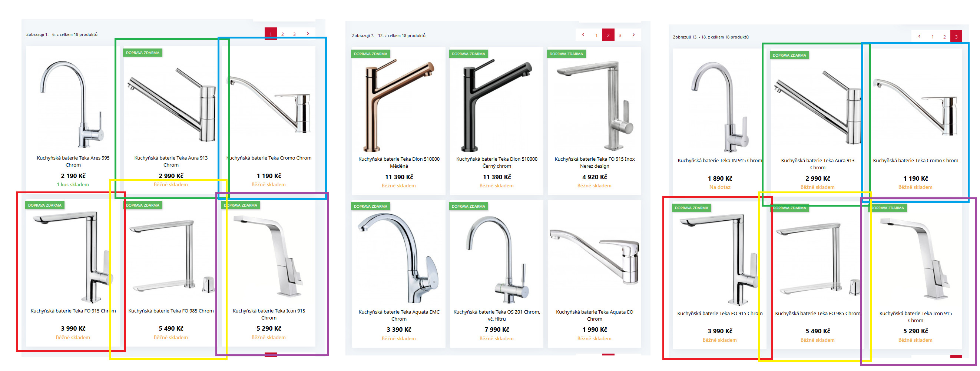Click previous-page arrow in the 7.–12. products pagination

pos(583,35)
